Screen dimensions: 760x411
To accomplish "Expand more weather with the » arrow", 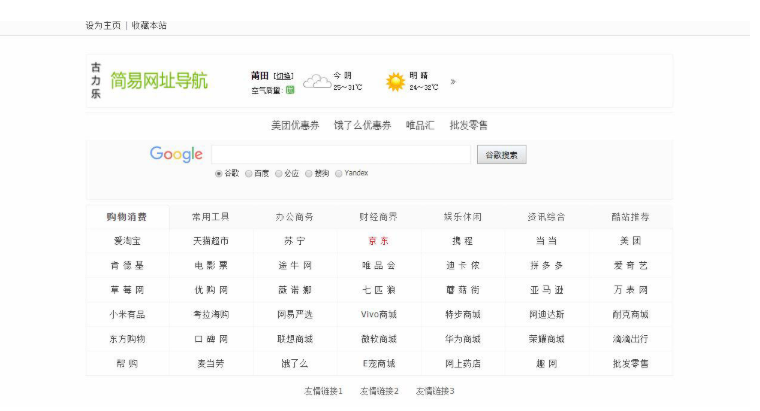I will point(453,82).
